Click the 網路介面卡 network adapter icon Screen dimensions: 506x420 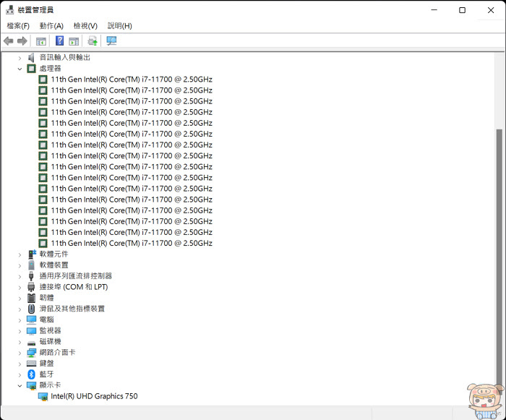point(31,353)
